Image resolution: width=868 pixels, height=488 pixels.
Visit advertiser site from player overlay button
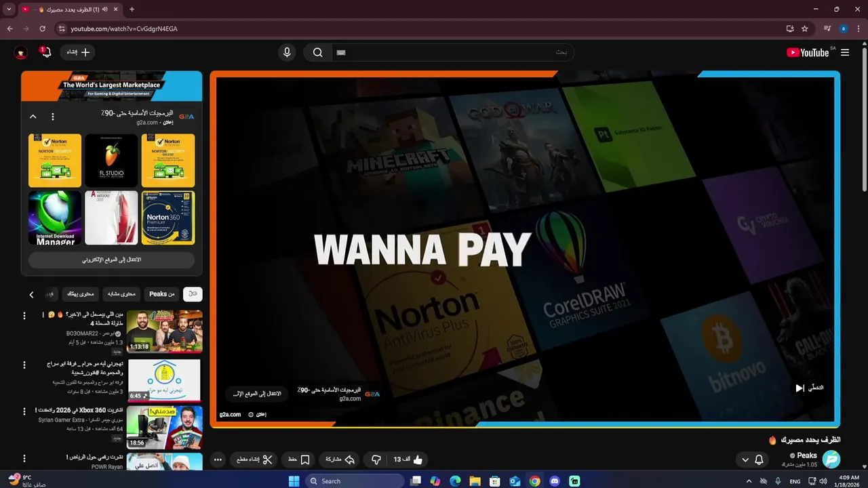[x=256, y=393]
